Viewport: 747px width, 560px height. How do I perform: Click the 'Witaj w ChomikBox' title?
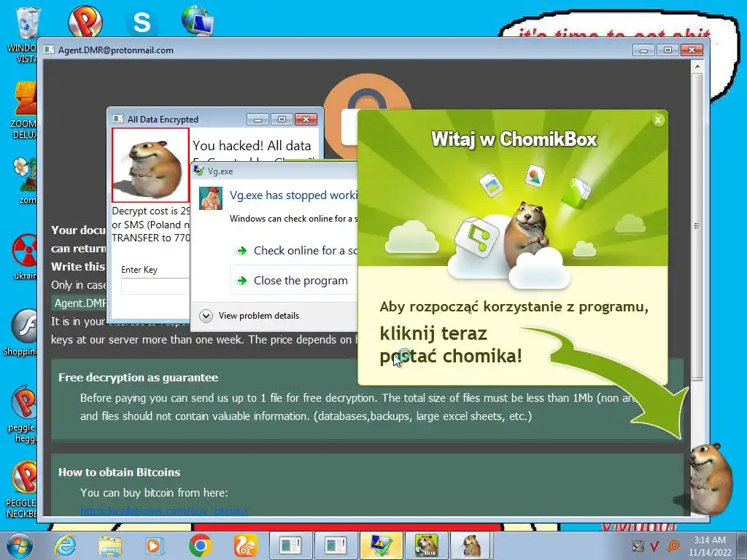[x=514, y=139]
